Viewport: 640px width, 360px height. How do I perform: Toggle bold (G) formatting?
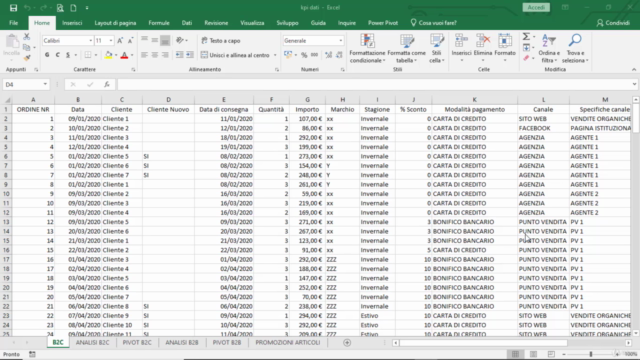click(x=47, y=55)
